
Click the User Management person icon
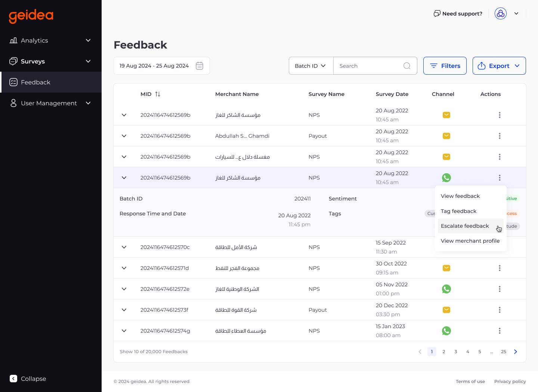[13, 103]
